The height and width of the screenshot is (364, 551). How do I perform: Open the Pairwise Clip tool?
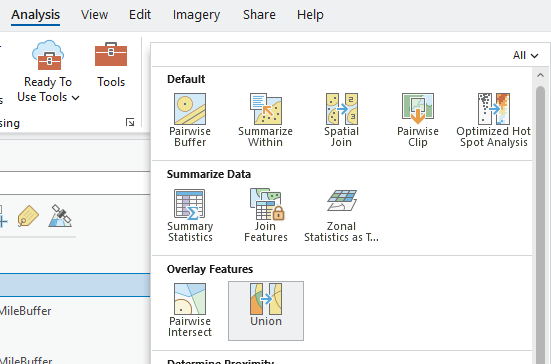click(x=417, y=120)
